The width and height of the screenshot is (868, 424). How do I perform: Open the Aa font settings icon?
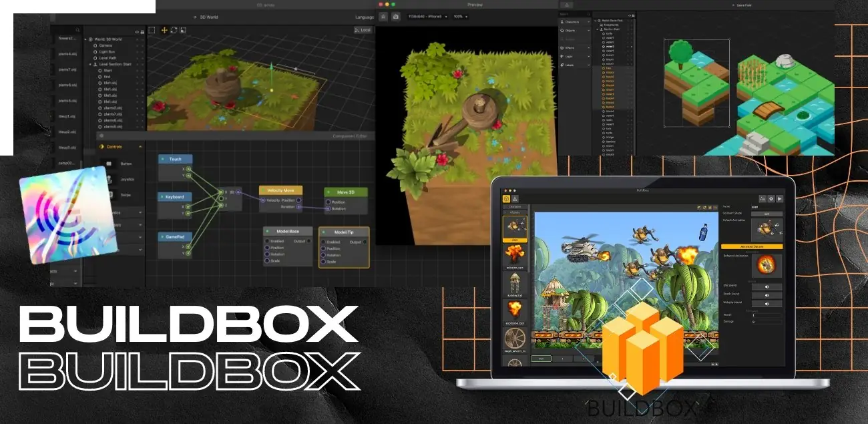[x=762, y=198]
